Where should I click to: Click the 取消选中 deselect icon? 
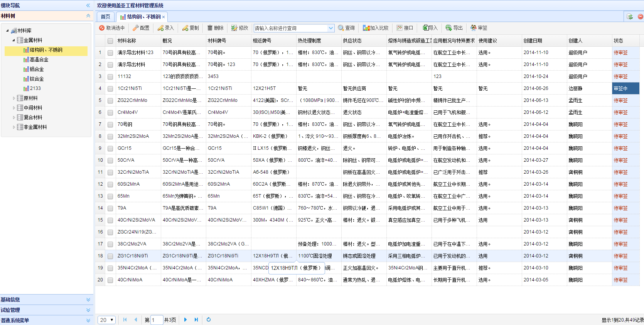click(102, 28)
